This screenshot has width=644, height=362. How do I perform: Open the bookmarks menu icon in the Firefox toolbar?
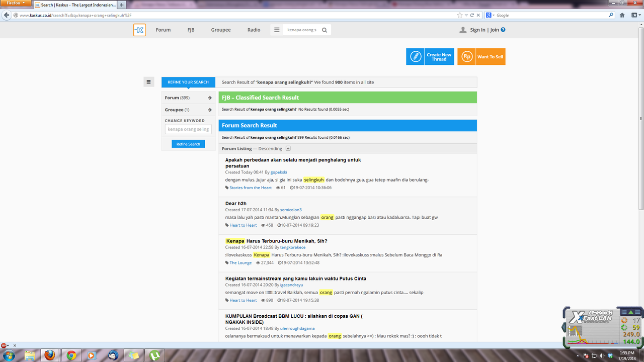[x=635, y=15]
